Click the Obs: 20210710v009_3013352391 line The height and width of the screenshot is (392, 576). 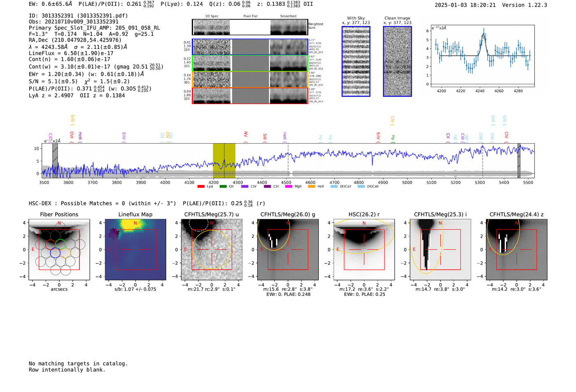pyautogui.click(x=74, y=22)
